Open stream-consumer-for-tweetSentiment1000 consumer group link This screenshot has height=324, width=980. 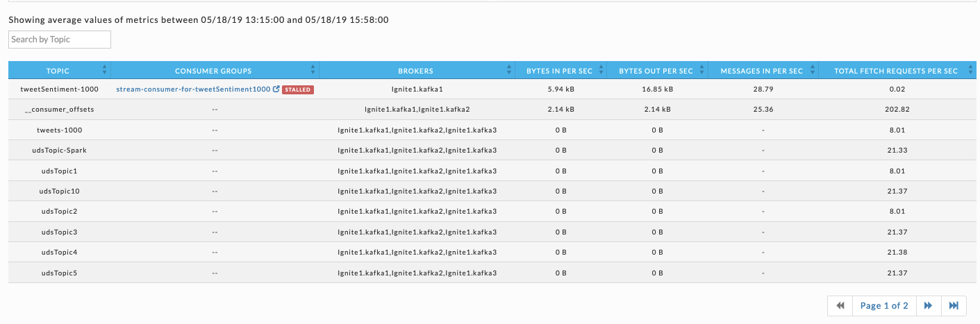[193, 89]
